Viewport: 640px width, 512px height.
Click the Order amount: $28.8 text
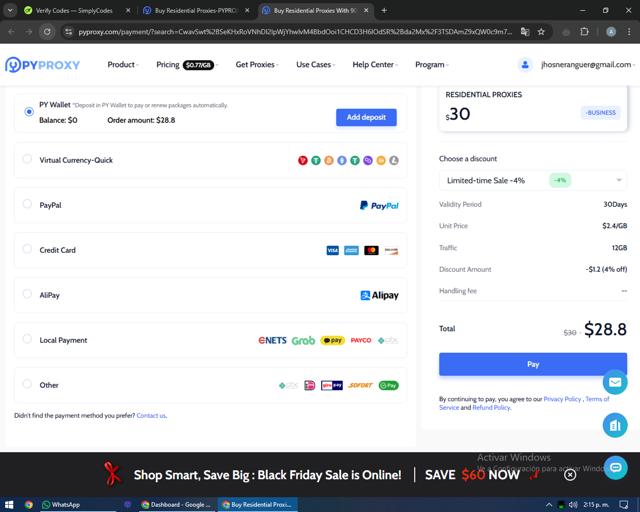tap(141, 120)
